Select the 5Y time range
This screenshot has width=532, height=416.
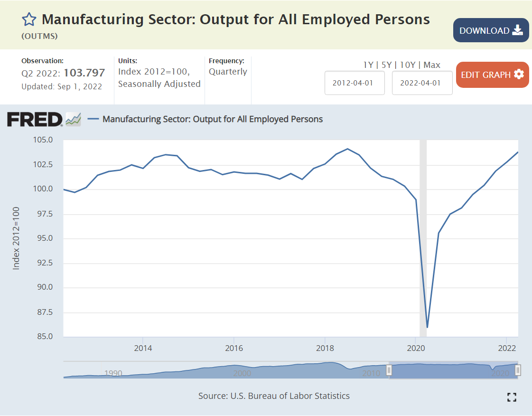click(x=387, y=65)
